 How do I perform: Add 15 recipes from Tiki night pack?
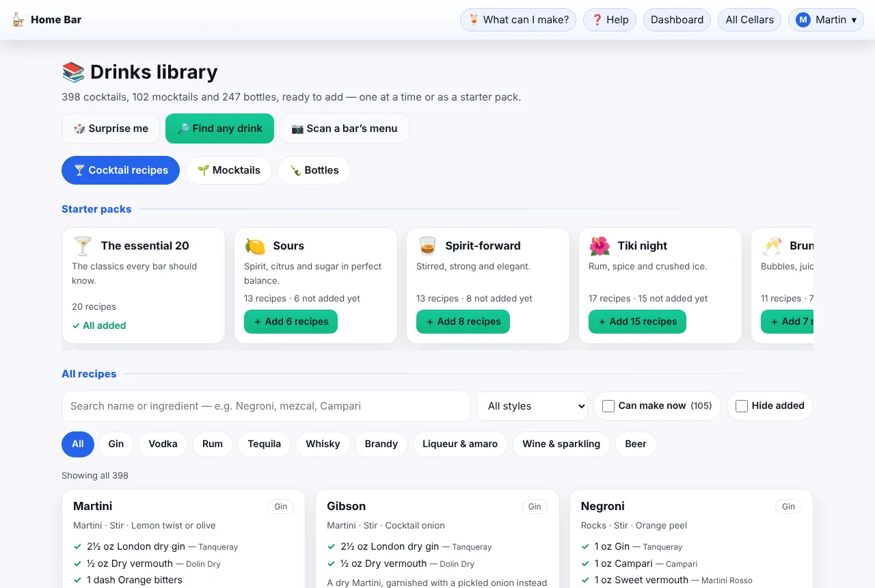tap(637, 321)
